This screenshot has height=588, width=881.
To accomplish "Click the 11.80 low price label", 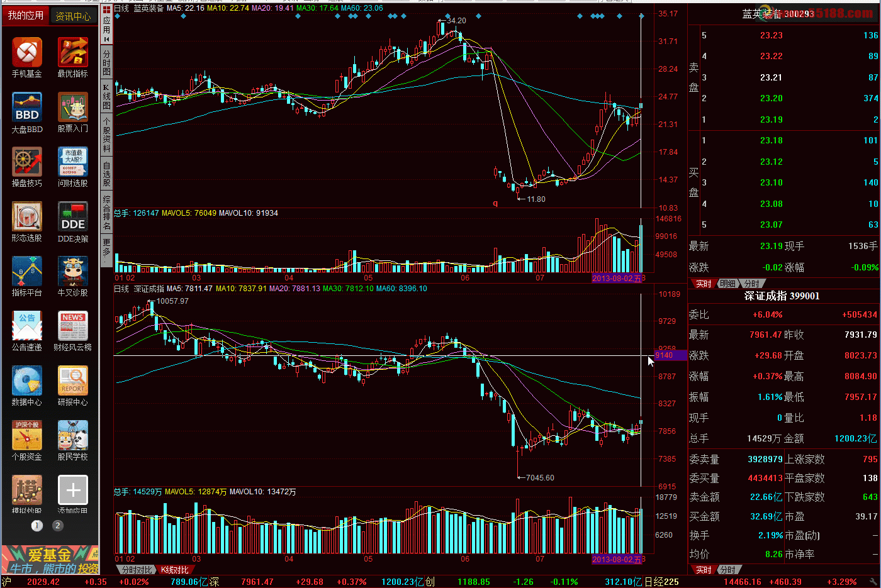I will coord(536,199).
